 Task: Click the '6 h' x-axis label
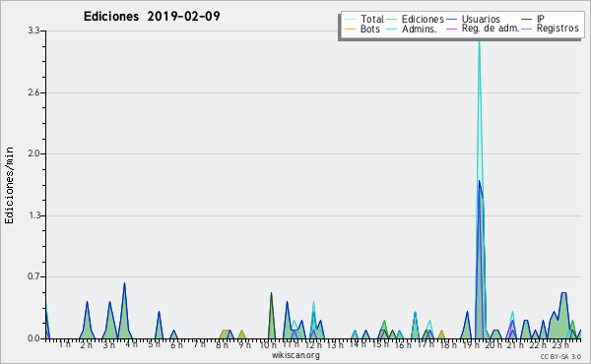pos(176,345)
